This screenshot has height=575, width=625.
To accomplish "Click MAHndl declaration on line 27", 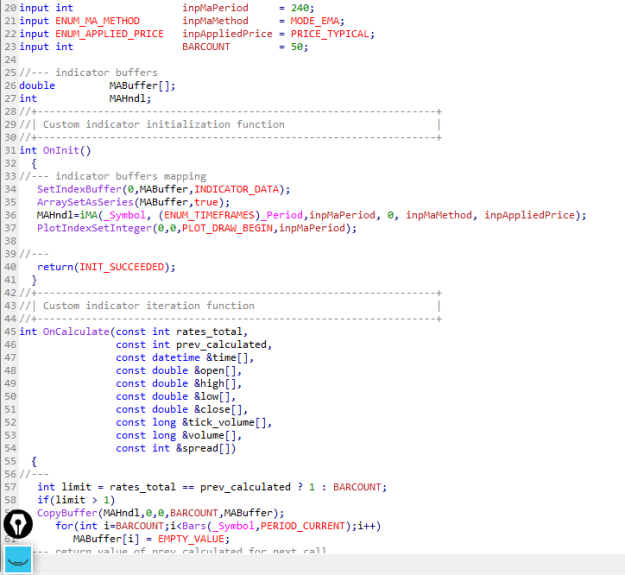I will (128, 98).
